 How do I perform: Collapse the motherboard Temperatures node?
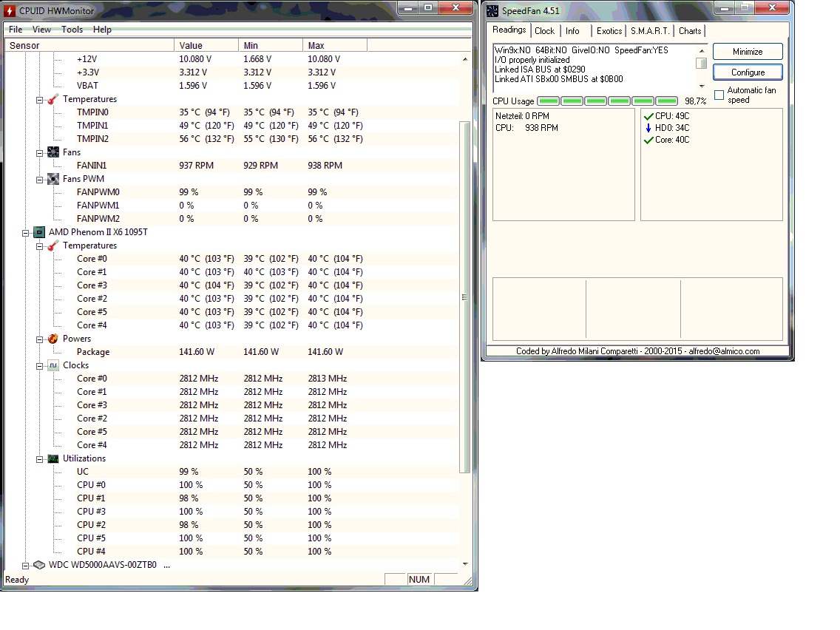(x=39, y=100)
